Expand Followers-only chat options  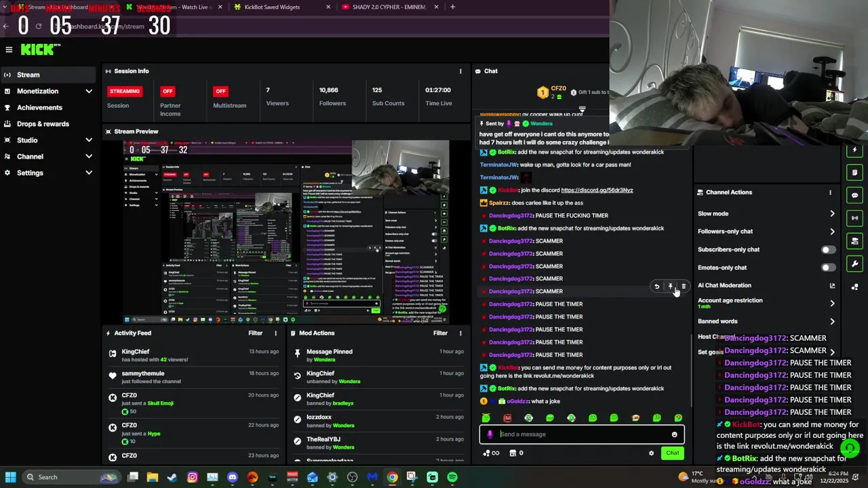[x=832, y=231]
